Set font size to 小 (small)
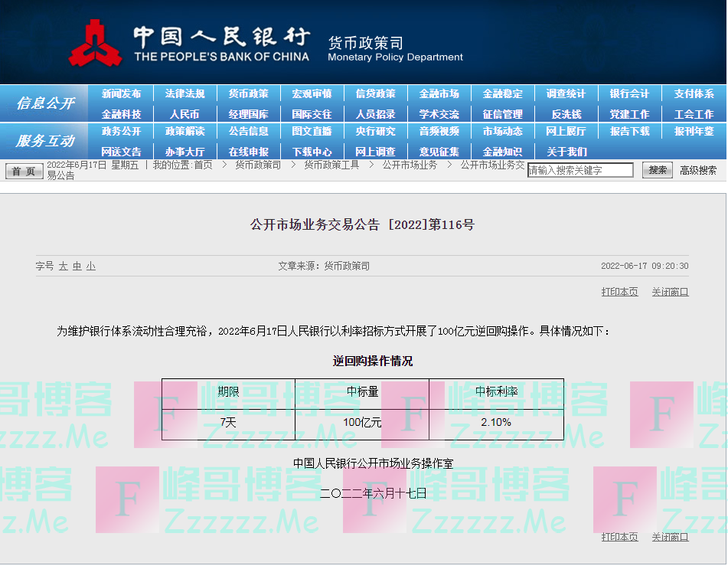This screenshot has height=566, width=728. click(91, 266)
